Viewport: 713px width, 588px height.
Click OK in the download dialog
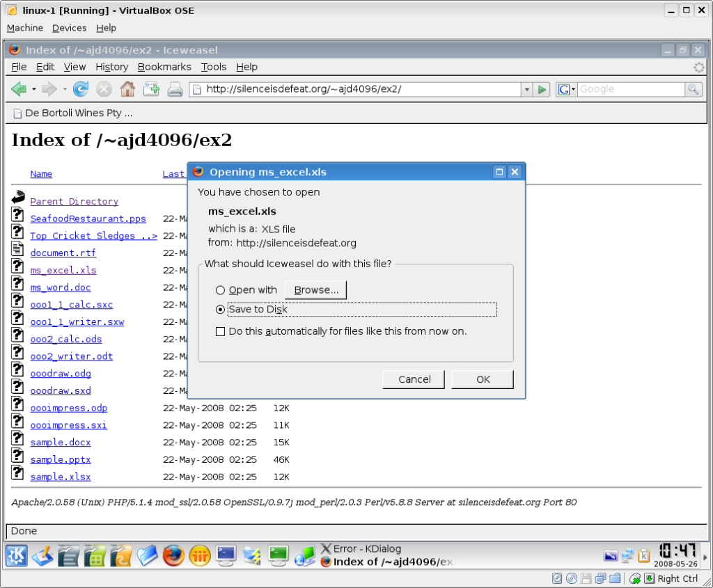(x=483, y=379)
